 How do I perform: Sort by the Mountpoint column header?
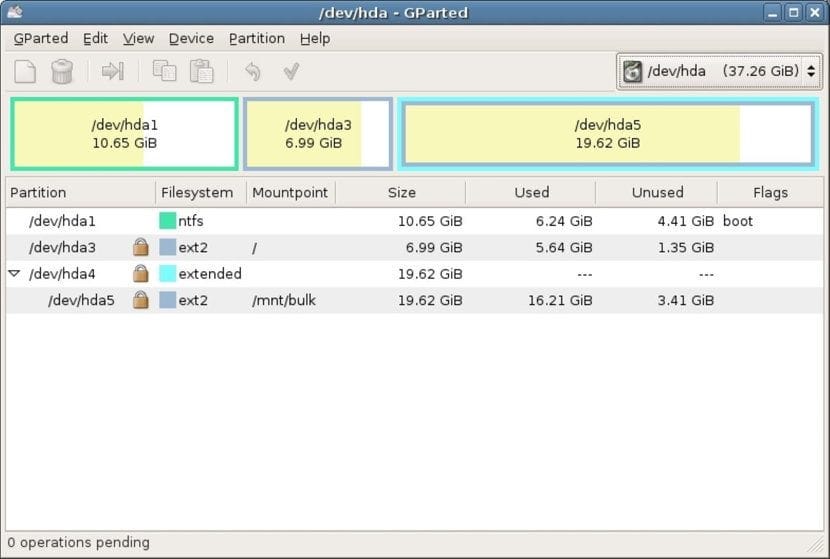tap(291, 193)
